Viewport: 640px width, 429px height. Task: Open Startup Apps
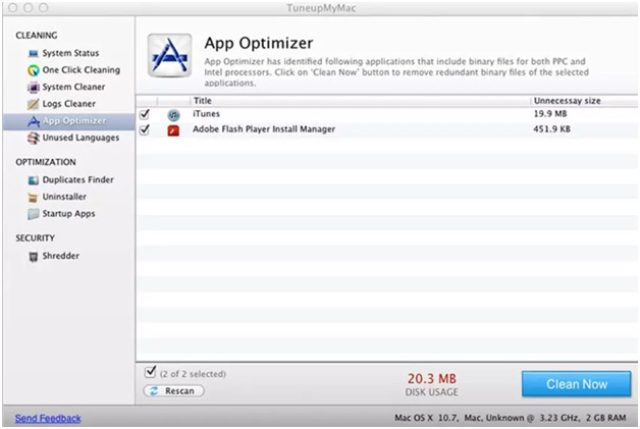pos(69,213)
